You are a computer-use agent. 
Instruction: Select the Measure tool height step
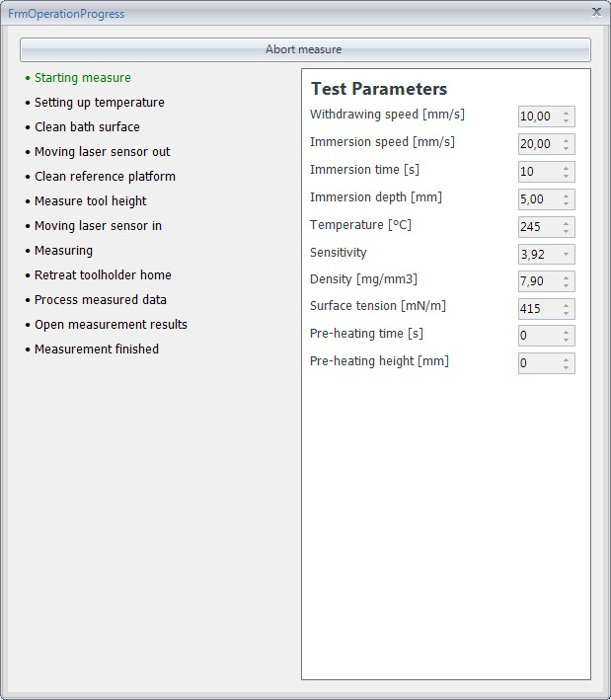click(x=90, y=200)
